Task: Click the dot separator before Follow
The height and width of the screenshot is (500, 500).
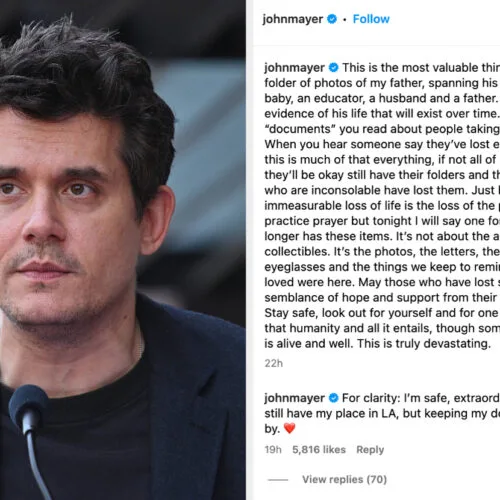Action: pyautogui.click(x=345, y=20)
